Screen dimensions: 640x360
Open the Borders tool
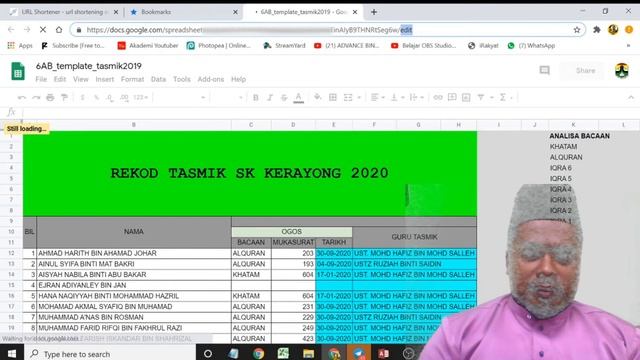click(333, 97)
